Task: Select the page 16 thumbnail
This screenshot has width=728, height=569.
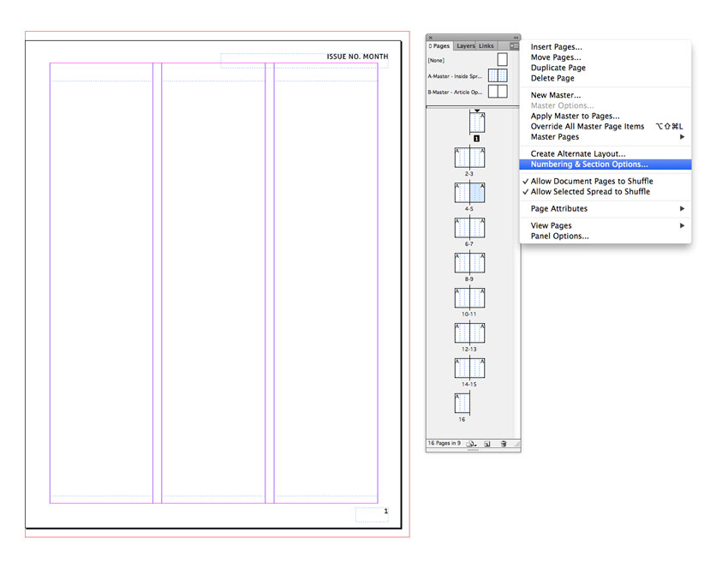Action: click(x=462, y=403)
